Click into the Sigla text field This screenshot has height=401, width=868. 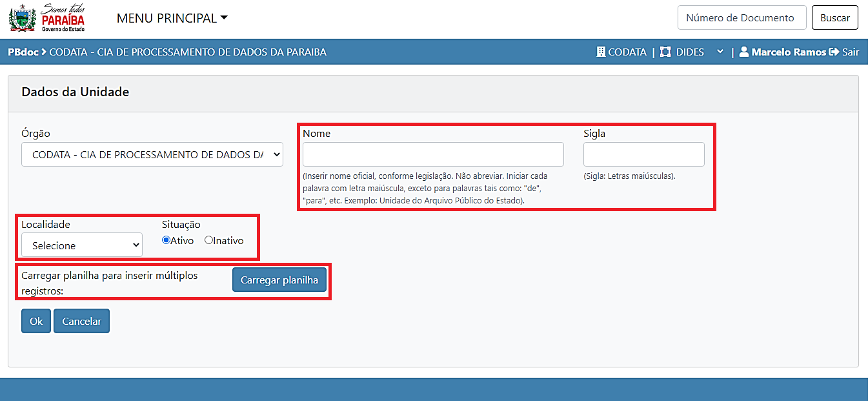pyautogui.click(x=644, y=154)
